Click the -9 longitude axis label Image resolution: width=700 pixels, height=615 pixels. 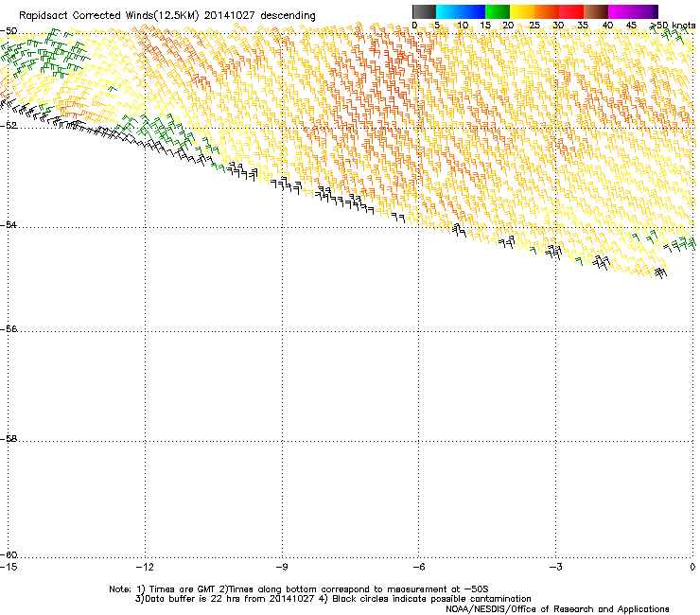click(x=281, y=567)
